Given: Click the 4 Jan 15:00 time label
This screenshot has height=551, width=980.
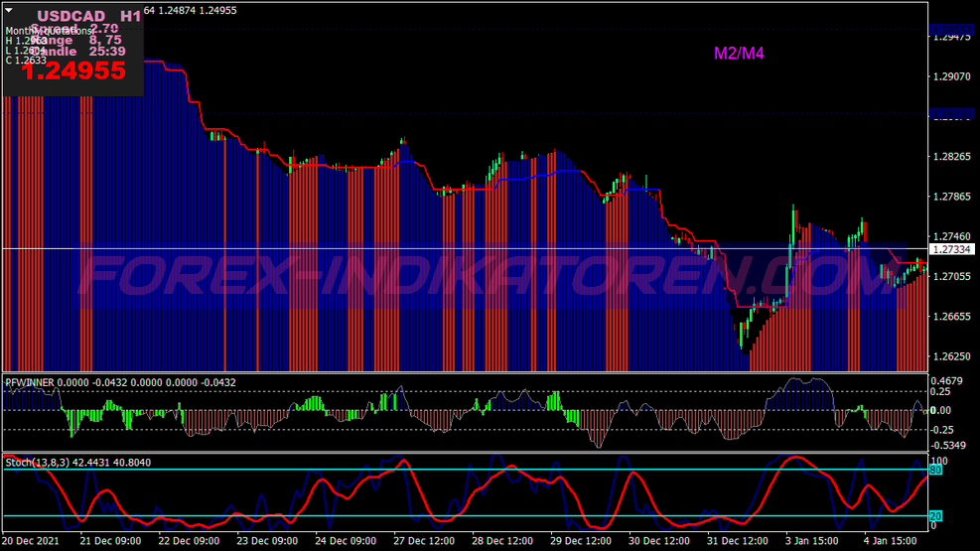Looking at the screenshot, I should (x=890, y=541).
